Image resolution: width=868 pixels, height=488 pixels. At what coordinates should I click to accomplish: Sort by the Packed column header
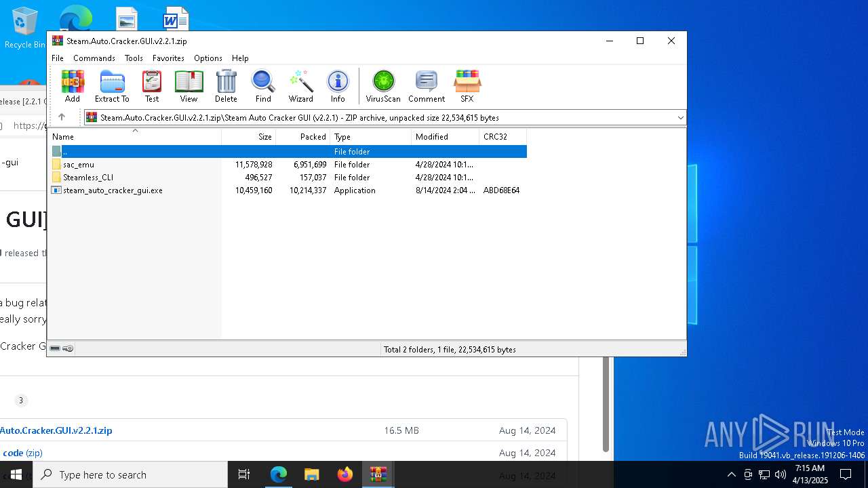(303, 136)
